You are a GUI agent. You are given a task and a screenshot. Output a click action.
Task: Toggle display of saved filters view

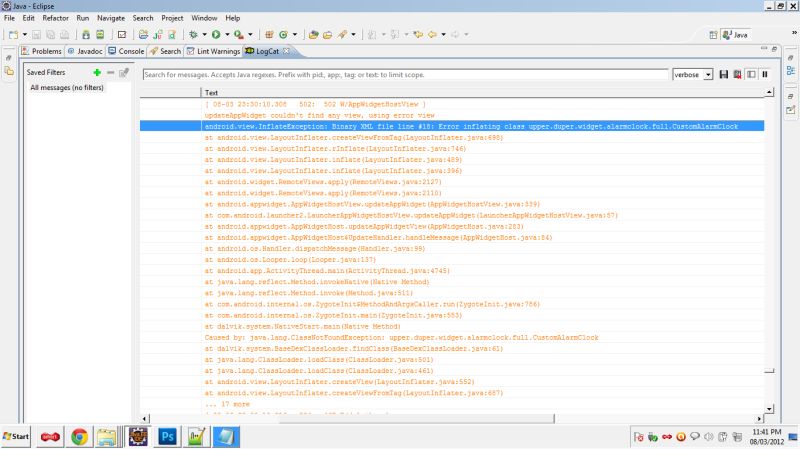[x=751, y=74]
